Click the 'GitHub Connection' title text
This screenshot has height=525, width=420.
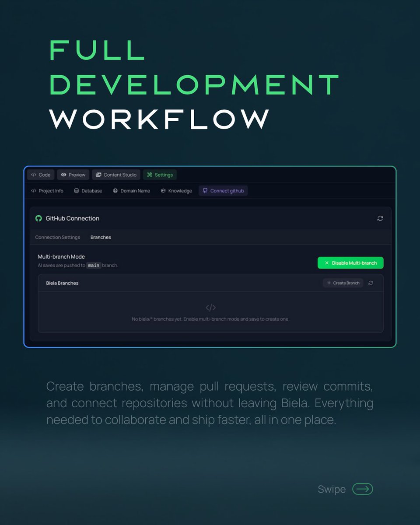(73, 218)
